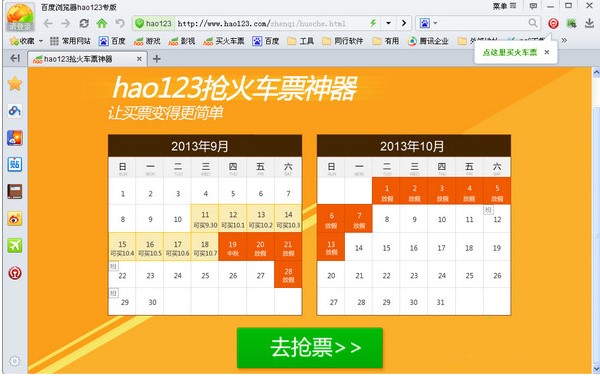
Task: Select September 15 可买10.4 cell
Action: click(122, 247)
